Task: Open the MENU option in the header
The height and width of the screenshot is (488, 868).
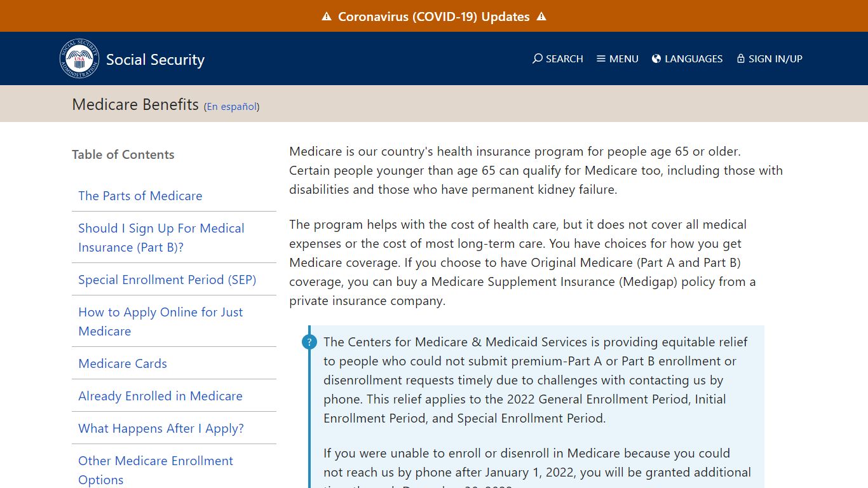Action: click(x=618, y=58)
